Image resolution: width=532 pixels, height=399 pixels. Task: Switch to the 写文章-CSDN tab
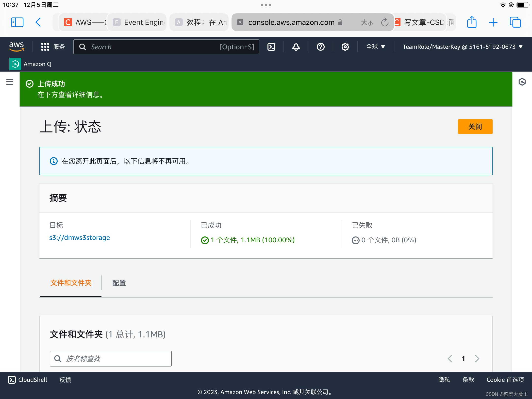[x=420, y=22]
